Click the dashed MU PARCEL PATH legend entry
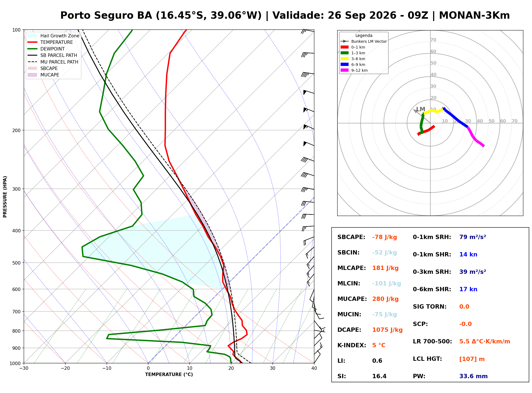The image size is (532, 393). coord(53,62)
